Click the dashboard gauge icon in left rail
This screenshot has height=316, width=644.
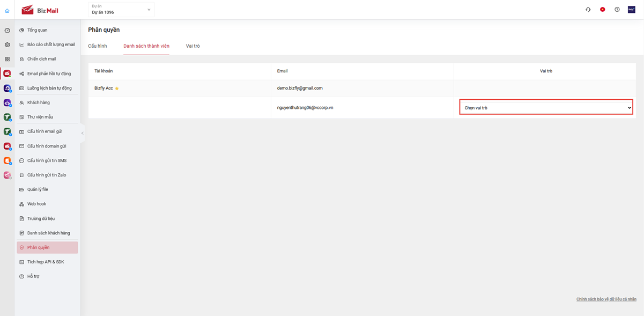[7, 31]
